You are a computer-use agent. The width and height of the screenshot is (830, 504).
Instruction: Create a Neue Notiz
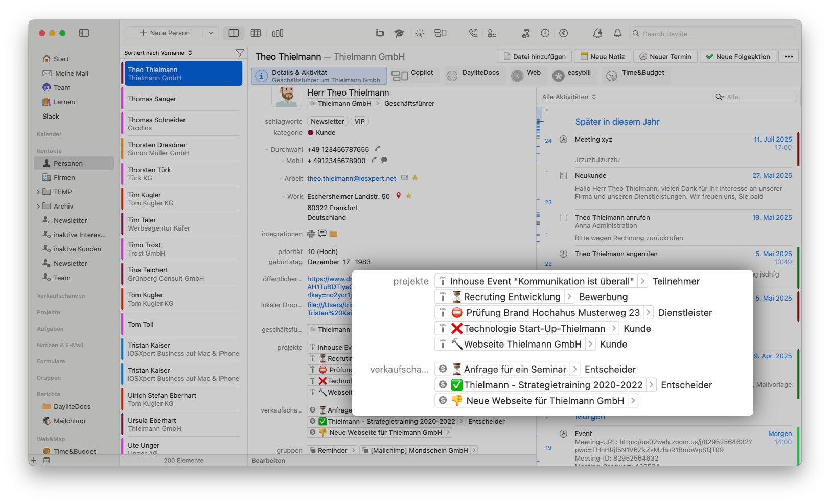(x=603, y=57)
